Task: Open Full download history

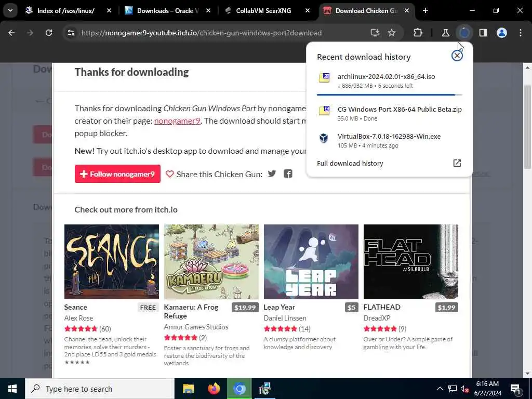Action: coord(389,163)
